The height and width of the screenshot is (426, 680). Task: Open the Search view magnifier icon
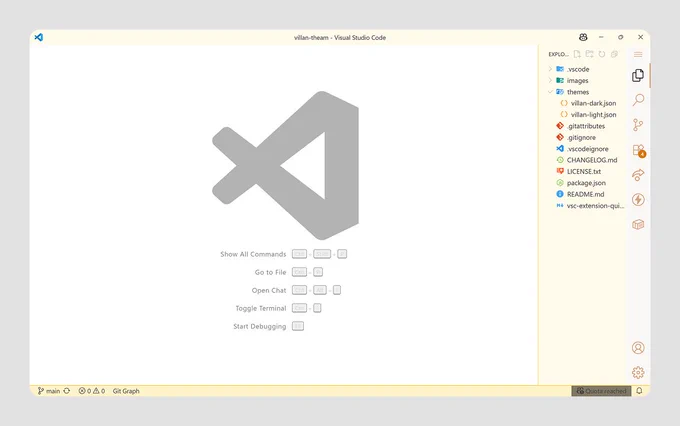638,100
